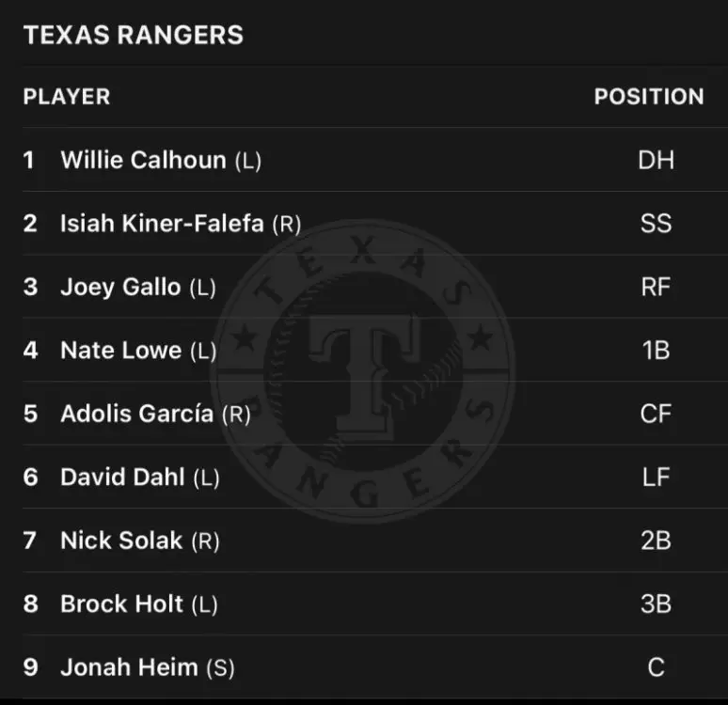Click the POSITION column header
The width and height of the screenshot is (728, 705).
648,97
